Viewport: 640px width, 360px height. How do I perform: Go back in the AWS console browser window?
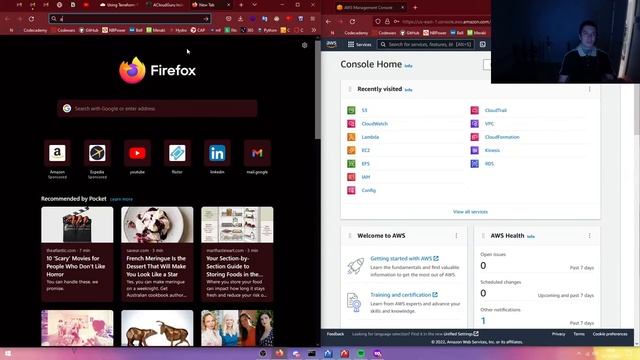click(x=329, y=22)
